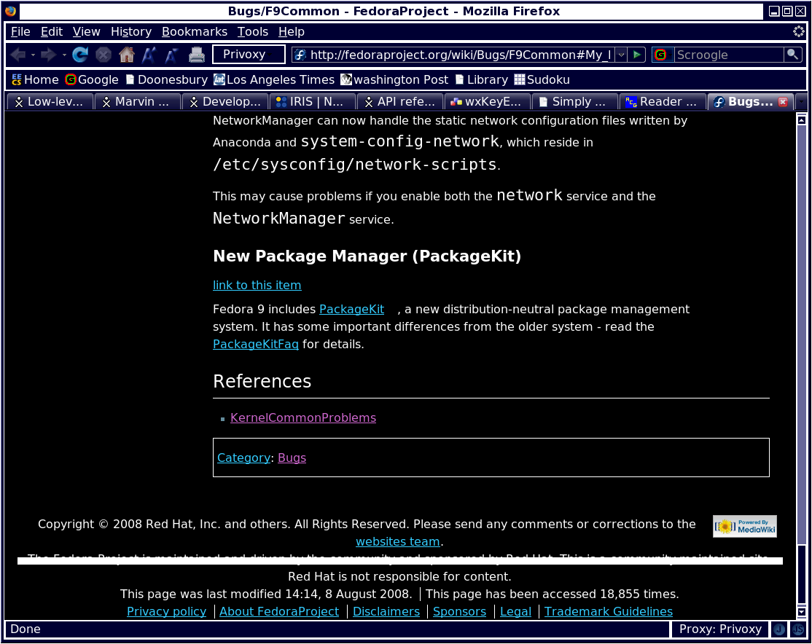The height and width of the screenshot is (644, 812).
Task: Switch to the wxKeyE... tab
Action: tap(488, 102)
